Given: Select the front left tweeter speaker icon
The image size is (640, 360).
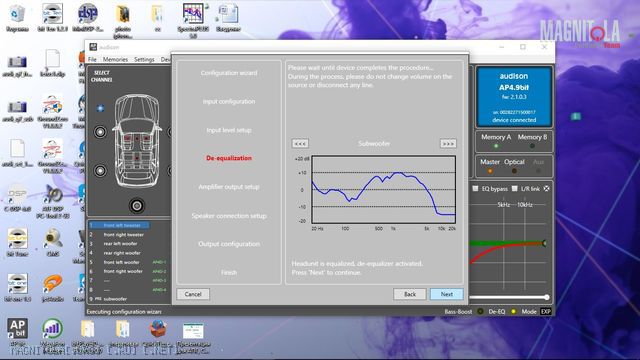Looking at the screenshot, I should point(100,108).
